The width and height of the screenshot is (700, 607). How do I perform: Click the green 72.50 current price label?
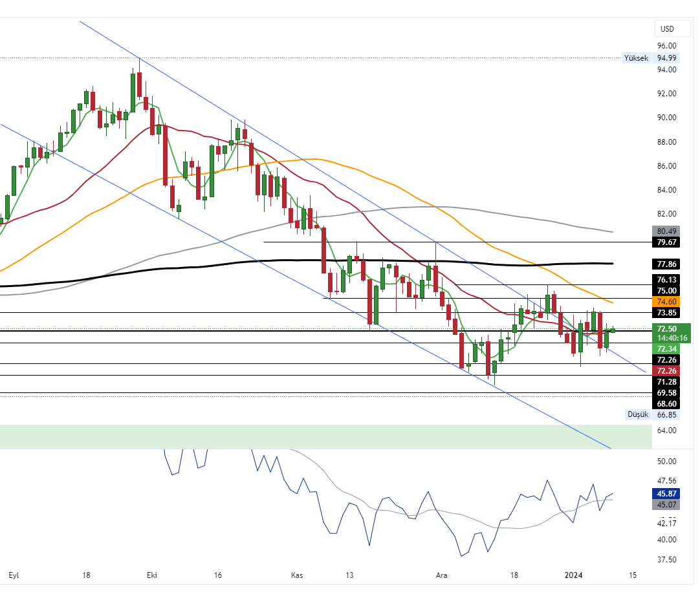pos(666,328)
